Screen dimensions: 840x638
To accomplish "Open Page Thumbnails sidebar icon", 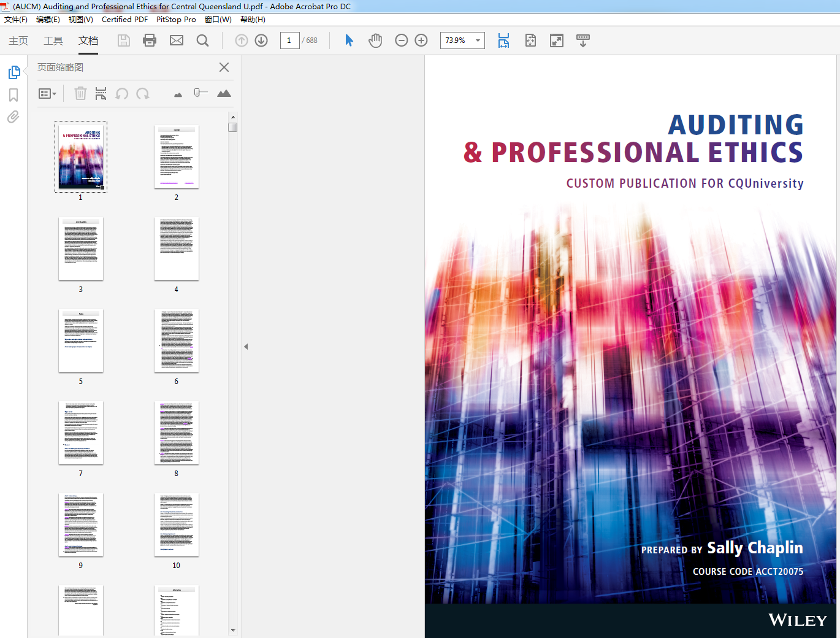I will click(x=14, y=72).
